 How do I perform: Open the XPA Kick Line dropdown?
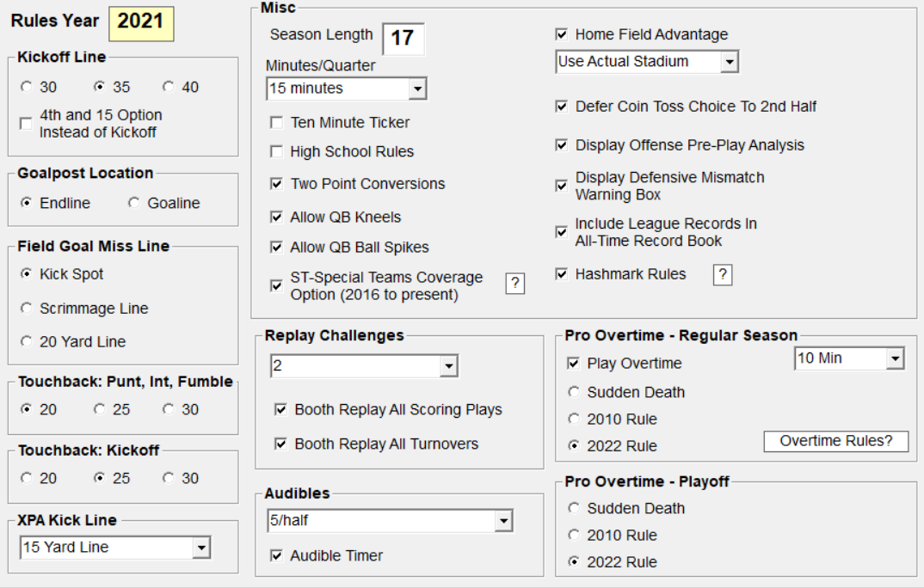(201, 548)
